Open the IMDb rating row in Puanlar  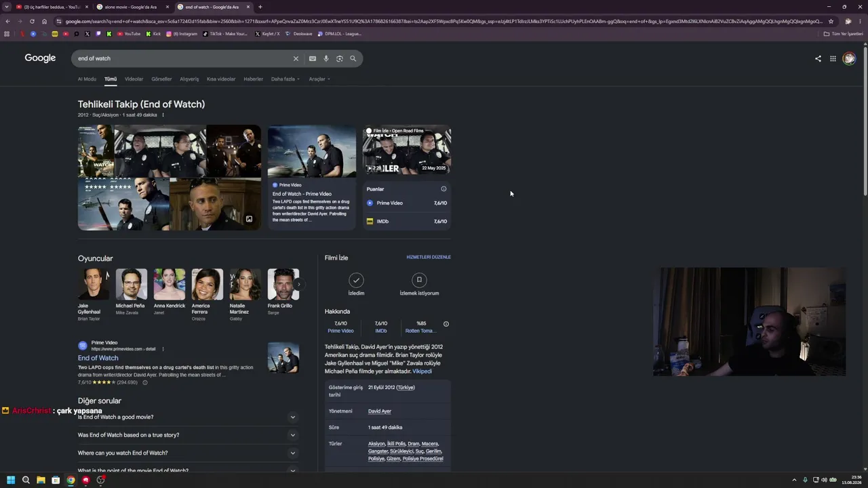click(407, 221)
